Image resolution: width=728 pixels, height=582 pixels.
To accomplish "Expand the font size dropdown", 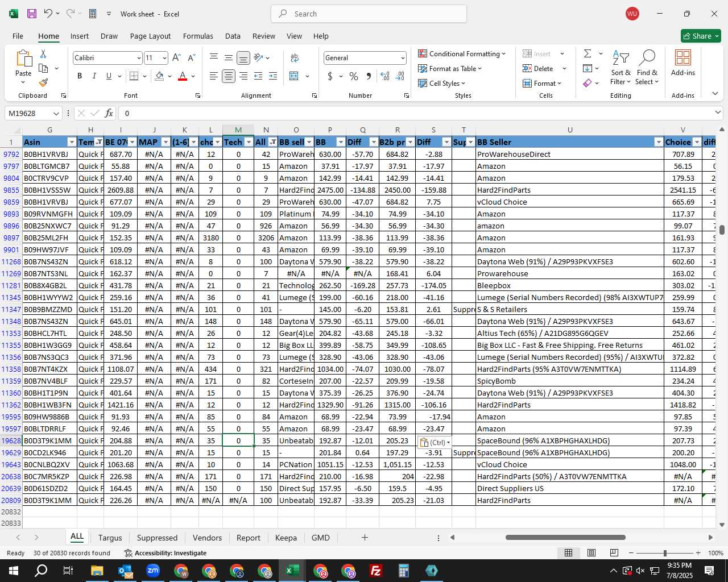I will point(164,58).
